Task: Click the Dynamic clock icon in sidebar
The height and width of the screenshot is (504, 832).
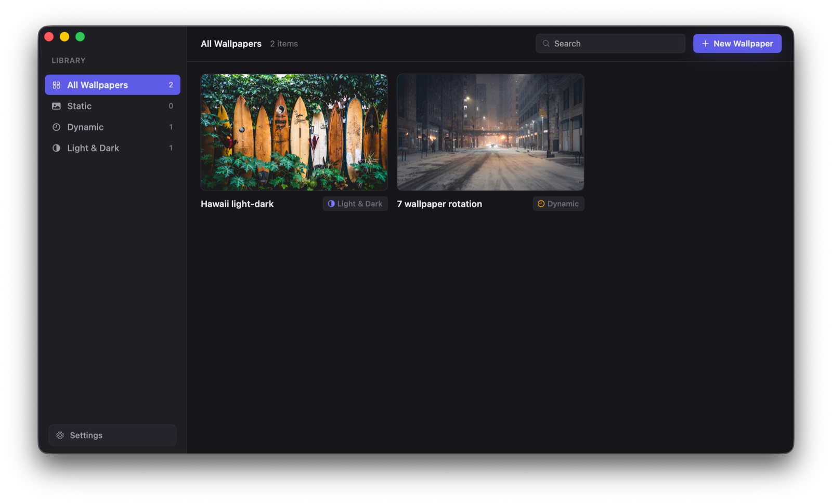Action: (56, 127)
